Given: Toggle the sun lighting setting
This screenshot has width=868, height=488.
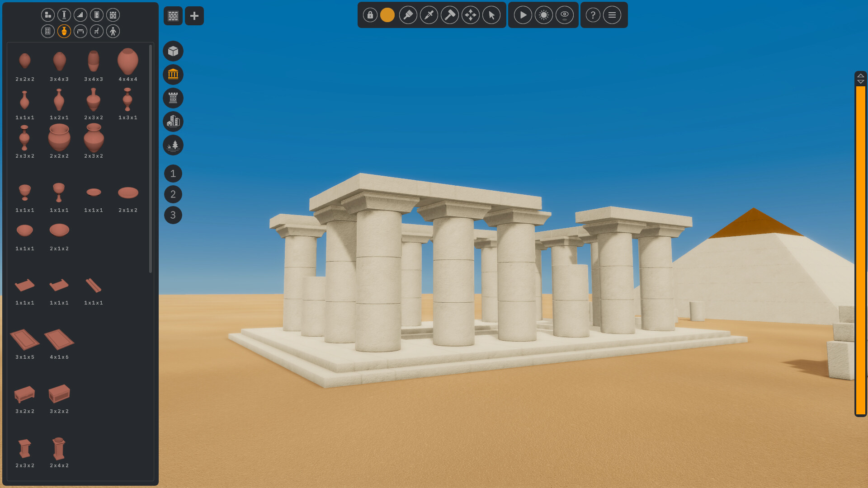Looking at the screenshot, I should point(544,15).
